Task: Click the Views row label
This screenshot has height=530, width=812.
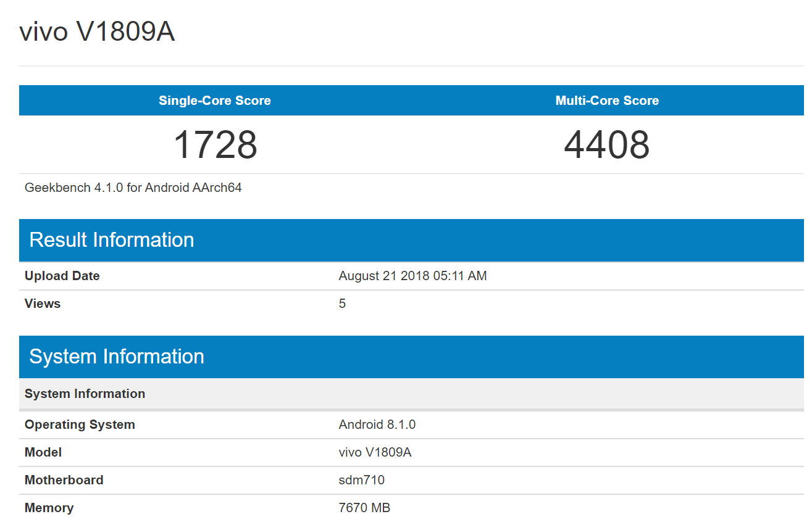Action: 43,304
